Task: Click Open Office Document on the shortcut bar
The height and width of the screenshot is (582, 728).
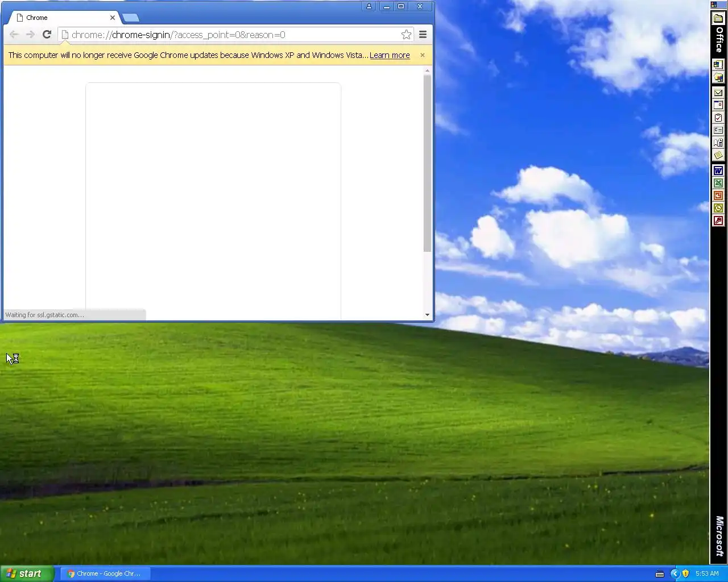Action: tap(718, 77)
